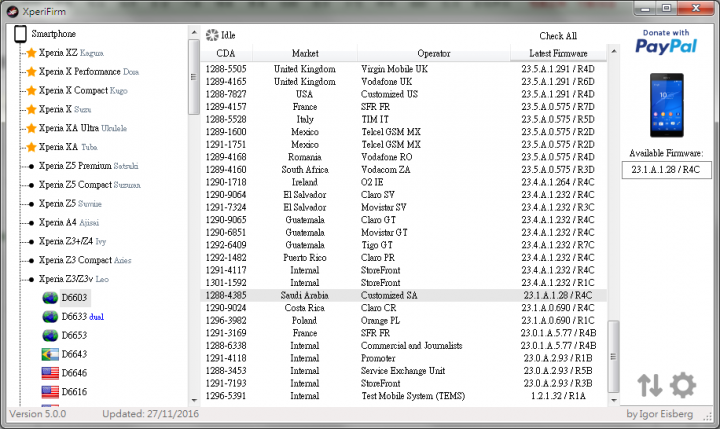
Task: Select the Promoter firmware row
Action: [403, 358]
